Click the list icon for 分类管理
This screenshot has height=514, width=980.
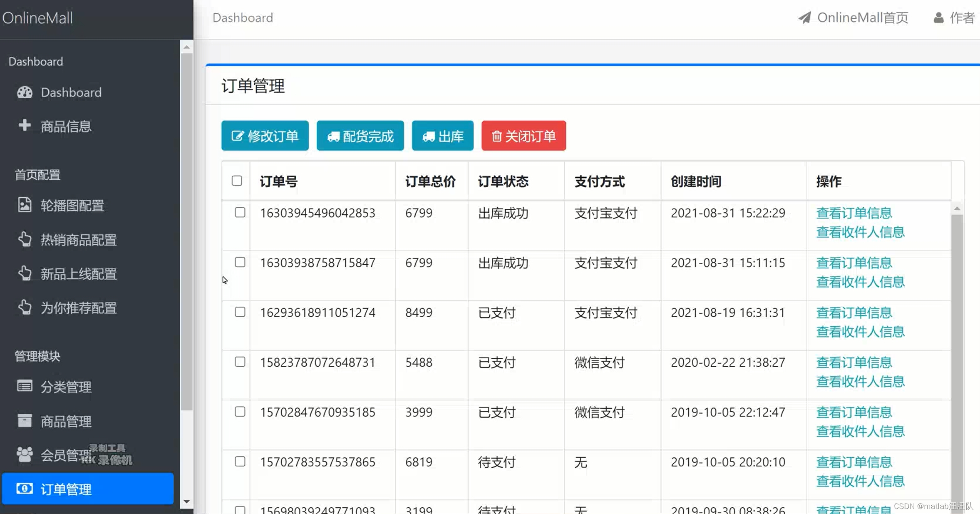pos(25,386)
